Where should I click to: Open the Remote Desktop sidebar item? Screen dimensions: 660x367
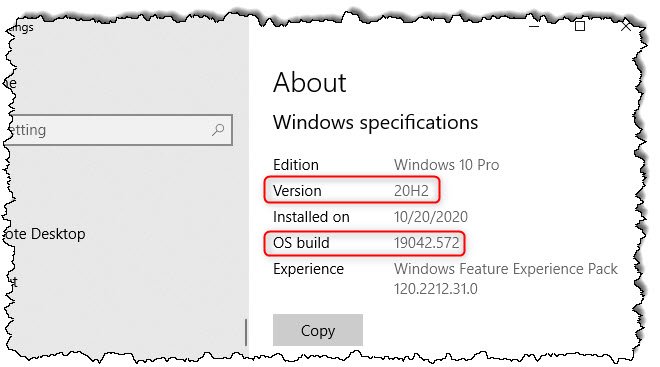(45, 234)
